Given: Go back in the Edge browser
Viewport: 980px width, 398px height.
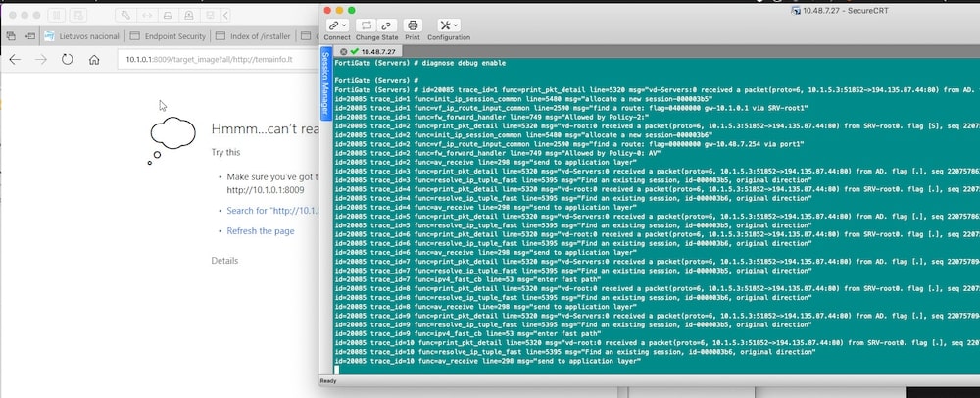Looking at the screenshot, I should click(x=15, y=60).
